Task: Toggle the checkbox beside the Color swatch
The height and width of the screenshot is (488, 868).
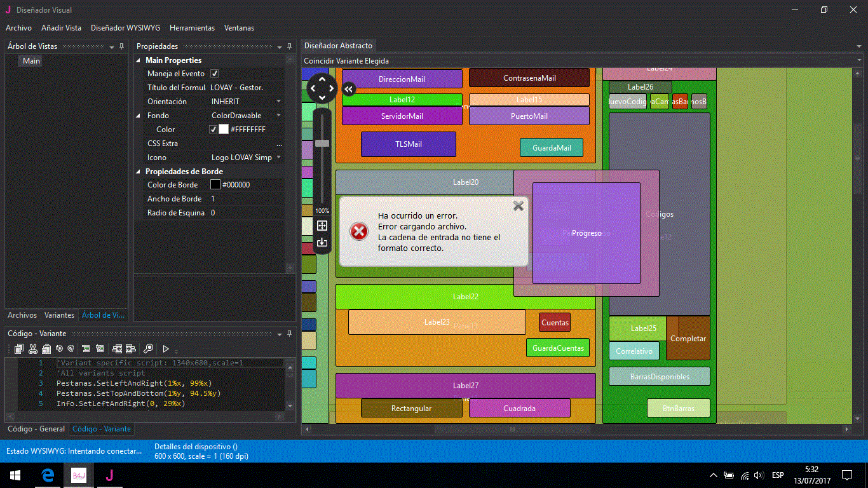Action: pyautogui.click(x=214, y=130)
